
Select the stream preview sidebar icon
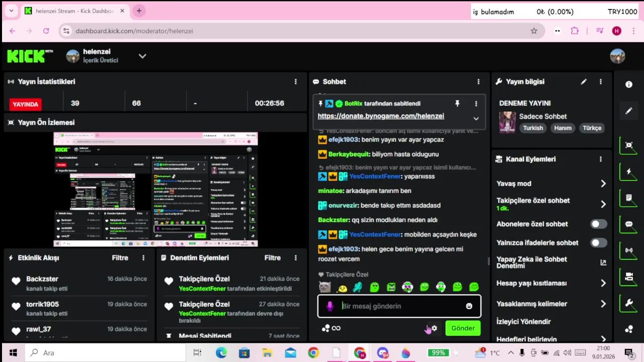click(x=629, y=145)
